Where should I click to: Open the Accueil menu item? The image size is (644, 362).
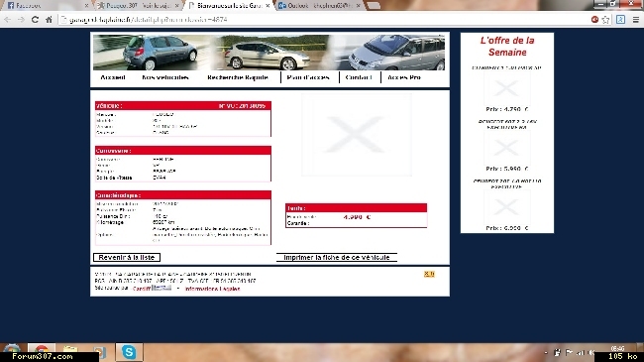[x=113, y=77]
